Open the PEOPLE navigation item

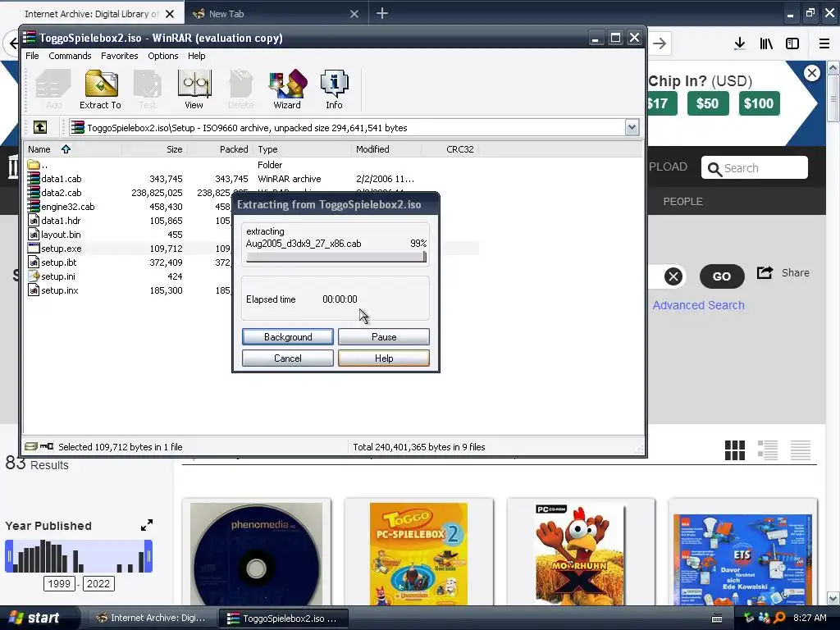682,202
